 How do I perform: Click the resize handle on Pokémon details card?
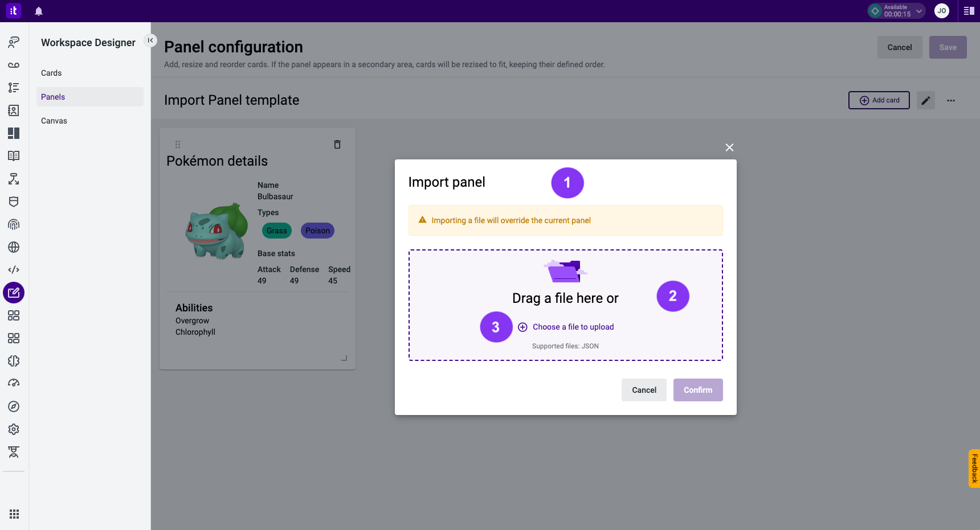point(344,358)
